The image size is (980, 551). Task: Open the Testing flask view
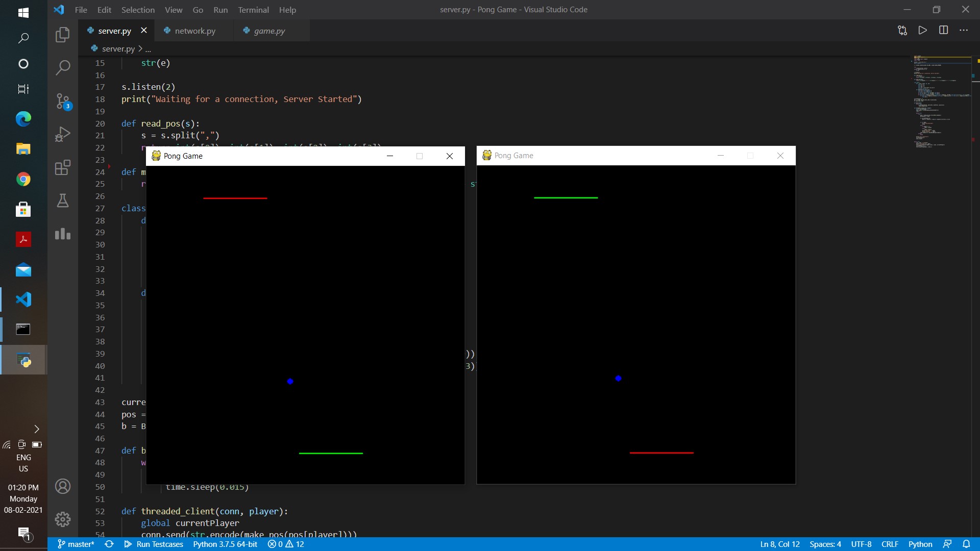(63, 201)
